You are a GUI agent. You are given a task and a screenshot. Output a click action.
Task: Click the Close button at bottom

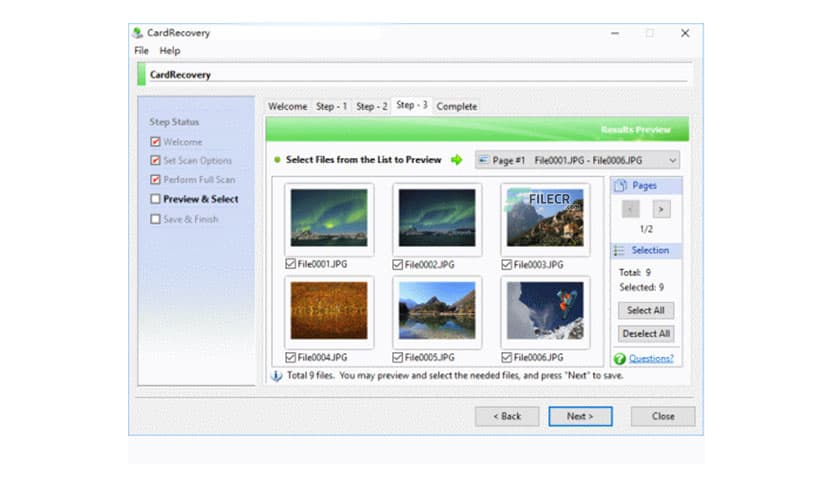[663, 416]
